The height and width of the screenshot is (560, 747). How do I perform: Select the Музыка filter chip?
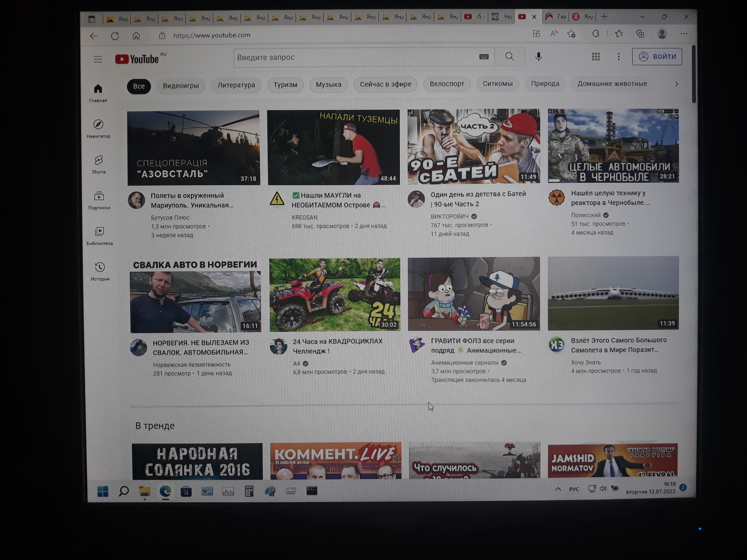(x=328, y=84)
